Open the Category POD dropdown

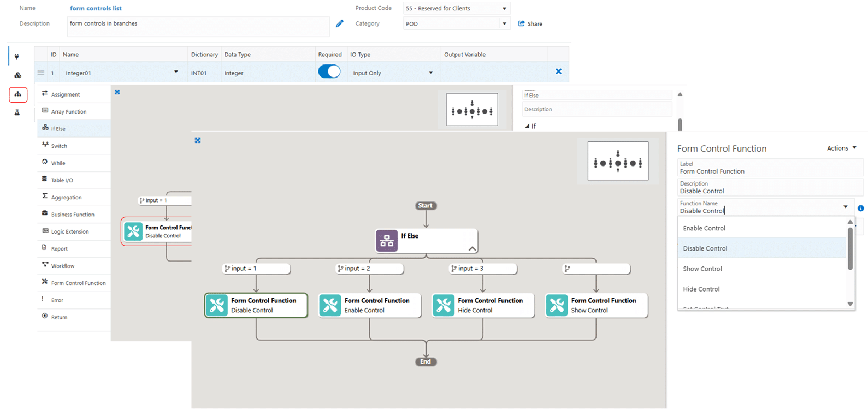point(504,24)
